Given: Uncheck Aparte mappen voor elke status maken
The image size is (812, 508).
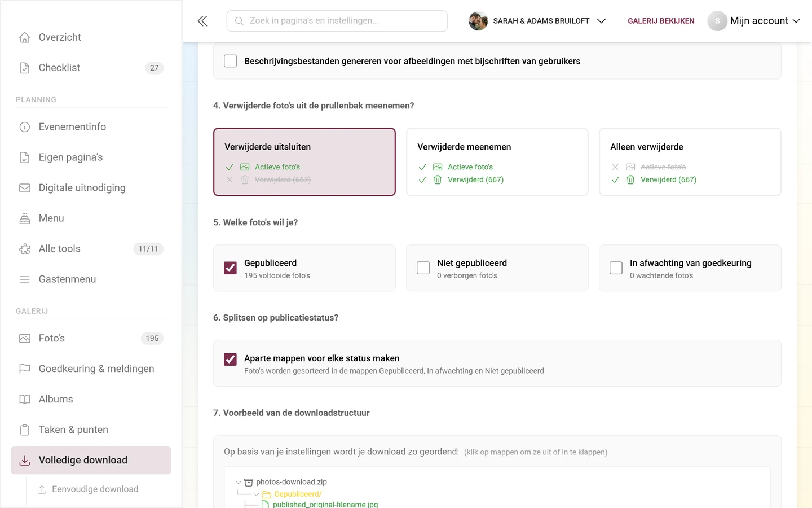Looking at the screenshot, I should click(230, 360).
